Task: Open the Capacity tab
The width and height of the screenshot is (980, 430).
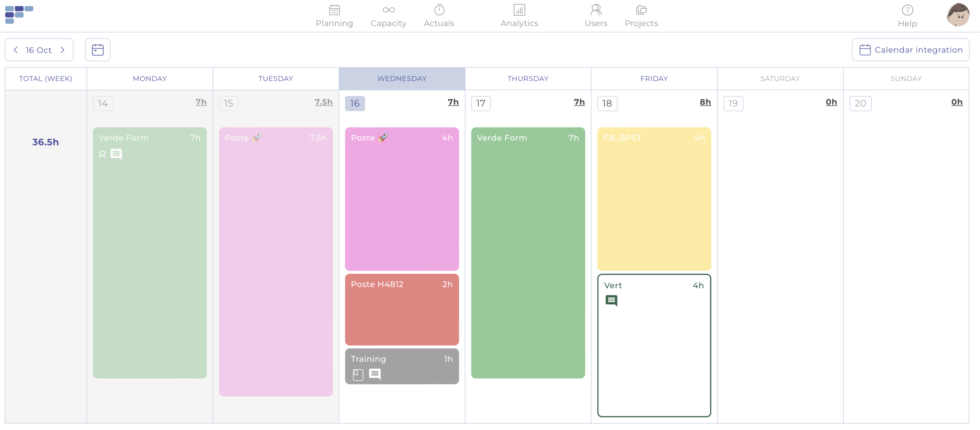Action: coord(388,16)
